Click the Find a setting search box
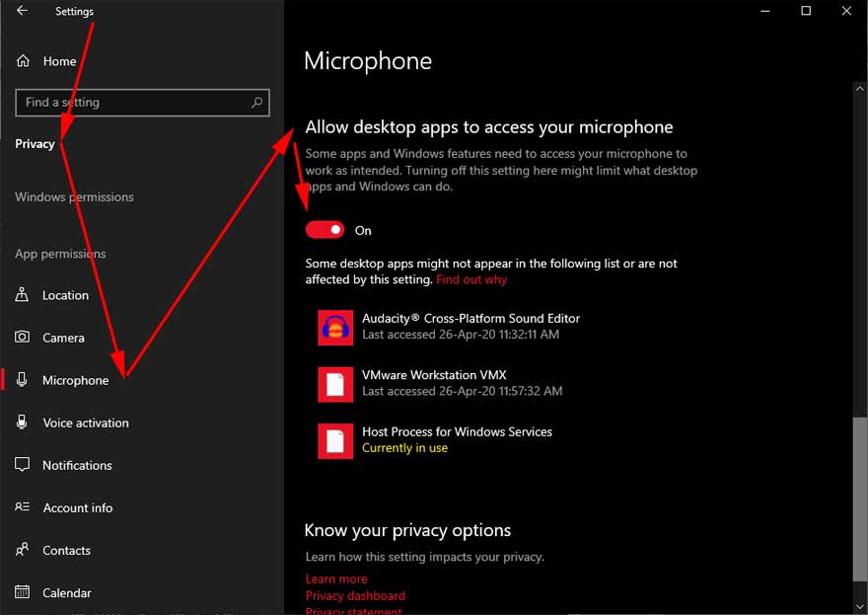The height and width of the screenshot is (615, 868). point(143,103)
